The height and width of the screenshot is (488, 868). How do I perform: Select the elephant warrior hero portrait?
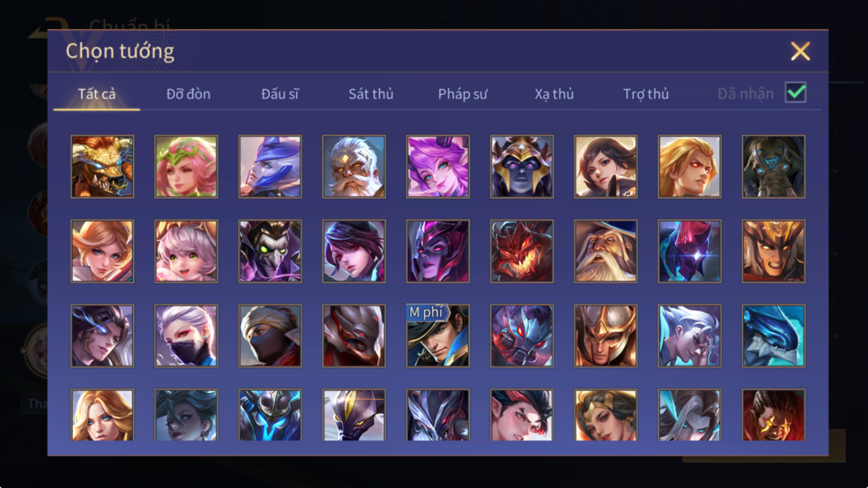pos(773,167)
